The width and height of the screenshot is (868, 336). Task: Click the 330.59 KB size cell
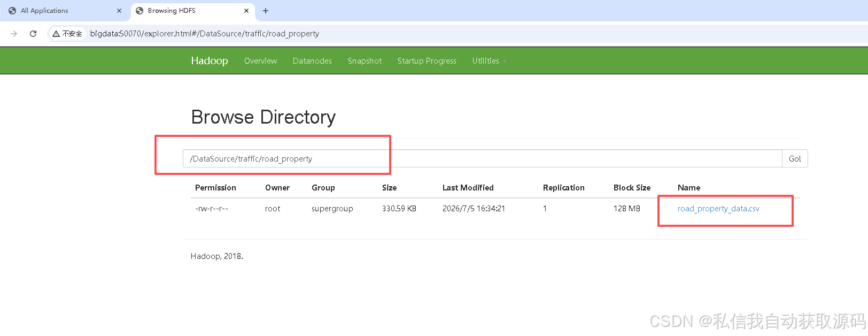(x=399, y=209)
